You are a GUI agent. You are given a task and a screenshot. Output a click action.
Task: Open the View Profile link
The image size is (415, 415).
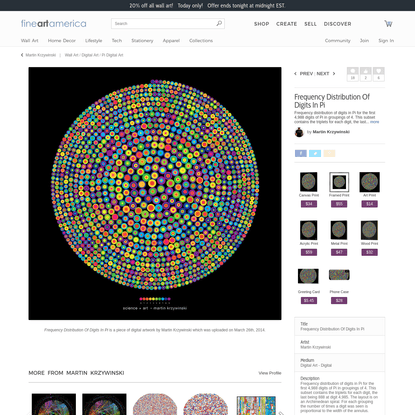pos(270,373)
